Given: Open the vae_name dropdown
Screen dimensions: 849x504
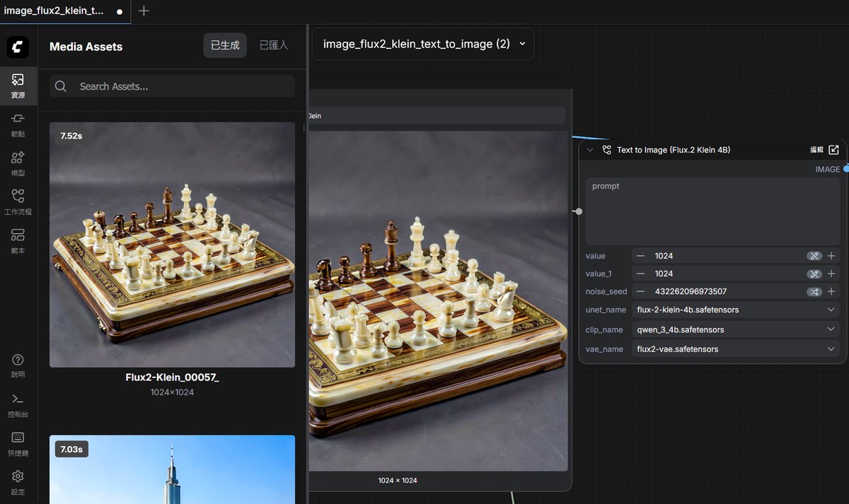Looking at the screenshot, I should coord(735,349).
